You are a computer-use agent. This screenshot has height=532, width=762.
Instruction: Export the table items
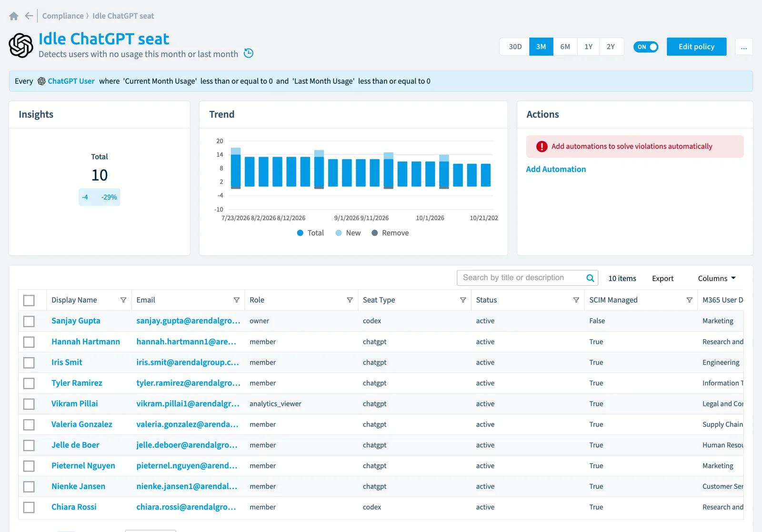[662, 278]
